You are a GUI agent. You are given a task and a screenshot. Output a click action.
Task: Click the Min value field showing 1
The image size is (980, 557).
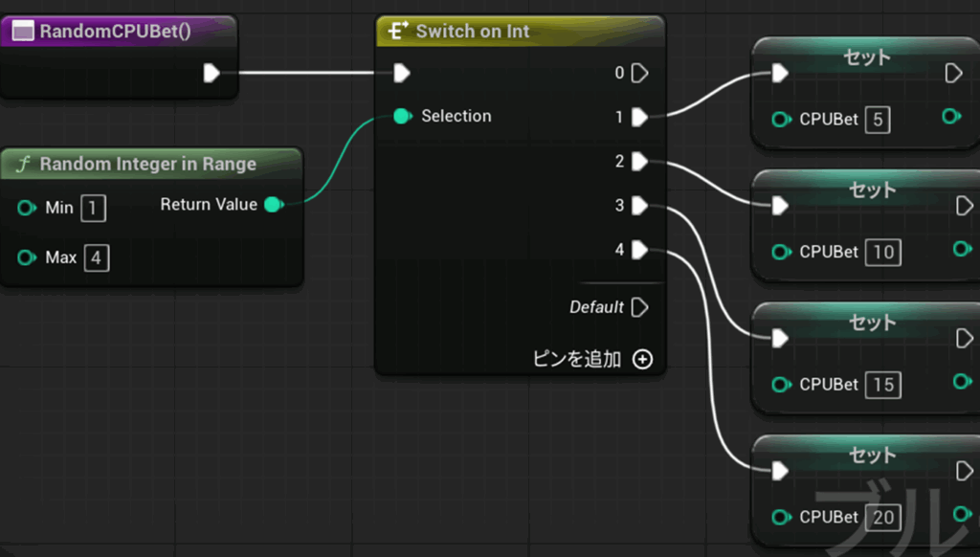tap(93, 208)
